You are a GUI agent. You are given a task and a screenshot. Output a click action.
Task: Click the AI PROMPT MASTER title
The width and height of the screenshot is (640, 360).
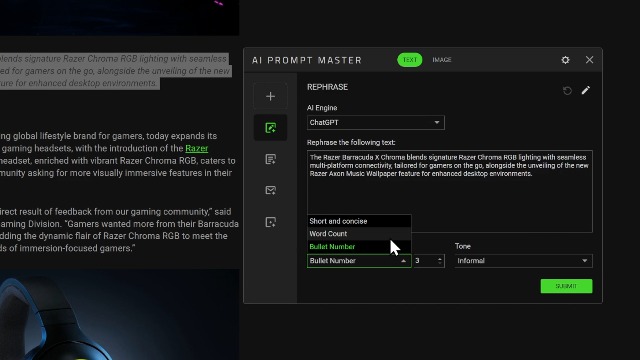pos(307,60)
